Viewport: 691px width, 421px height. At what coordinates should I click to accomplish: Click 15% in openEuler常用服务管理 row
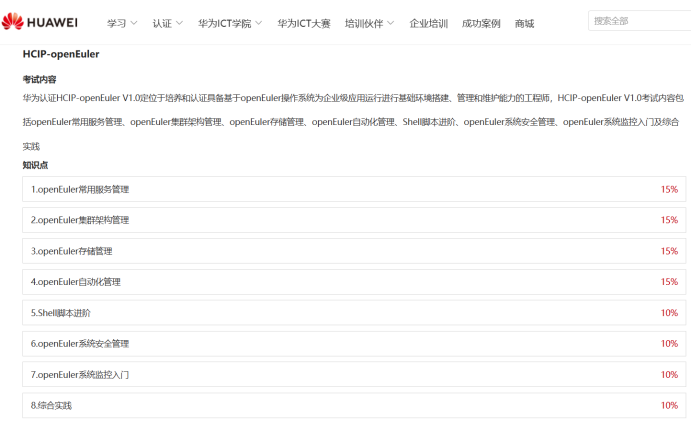pos(669,189)
